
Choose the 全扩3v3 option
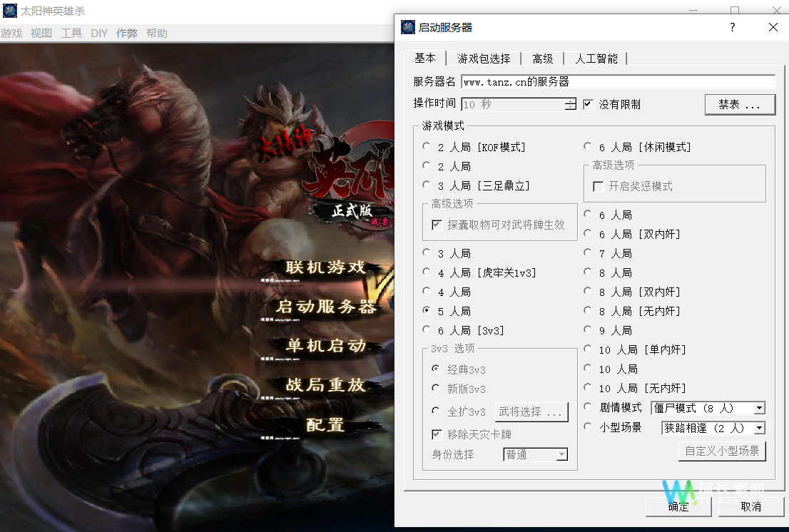(437, 411)
